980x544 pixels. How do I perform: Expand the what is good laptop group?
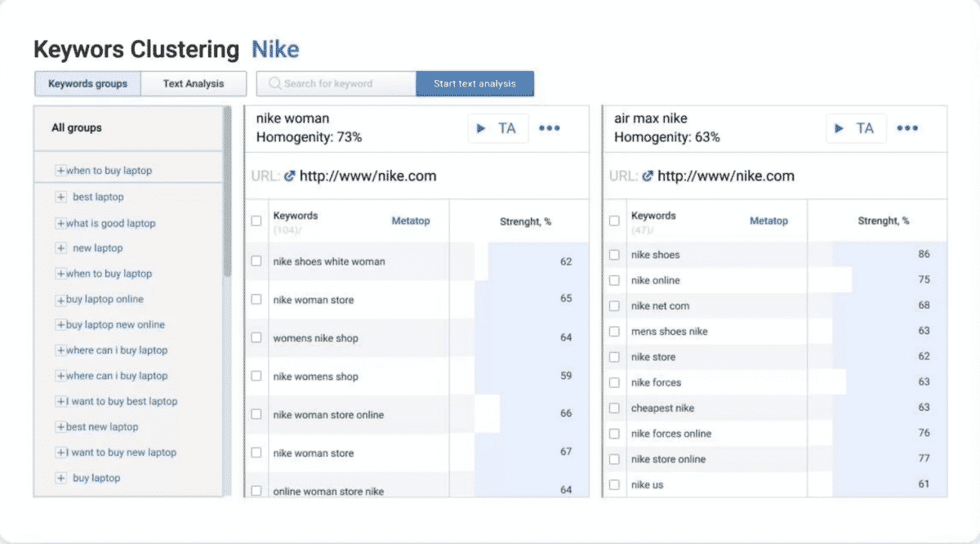coord(60,223)
